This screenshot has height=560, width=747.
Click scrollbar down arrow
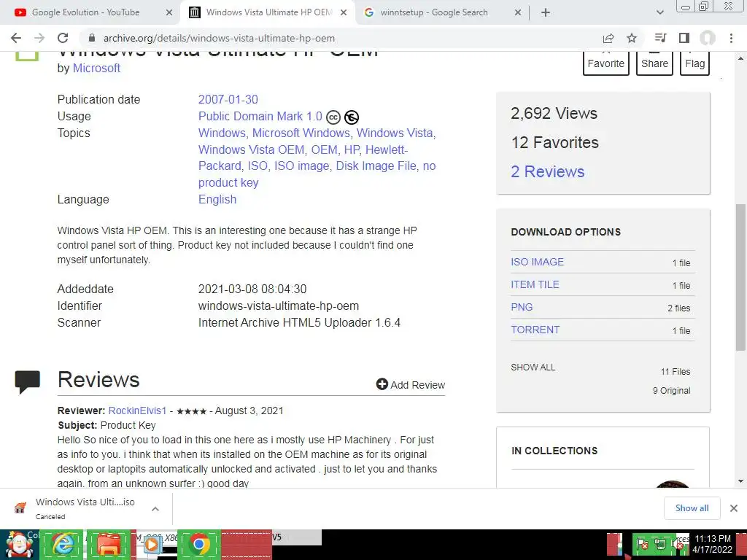coord(740,481)
